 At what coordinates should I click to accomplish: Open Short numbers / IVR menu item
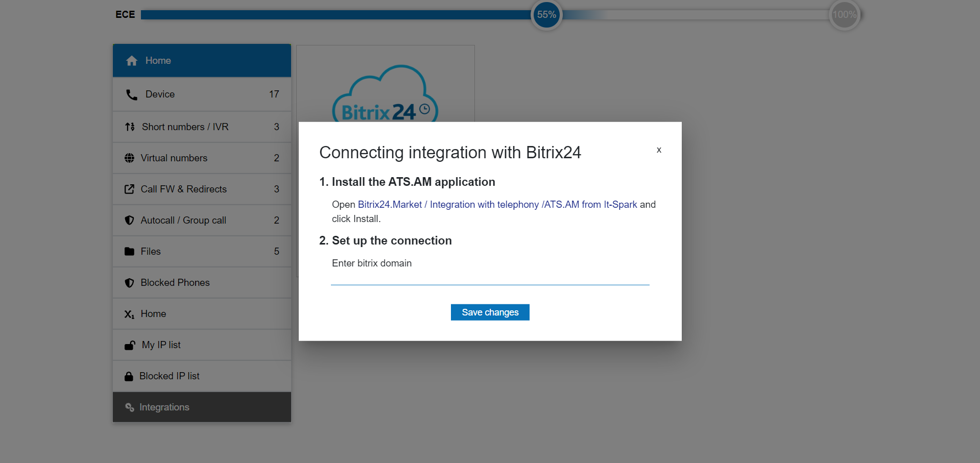[185, 127]
